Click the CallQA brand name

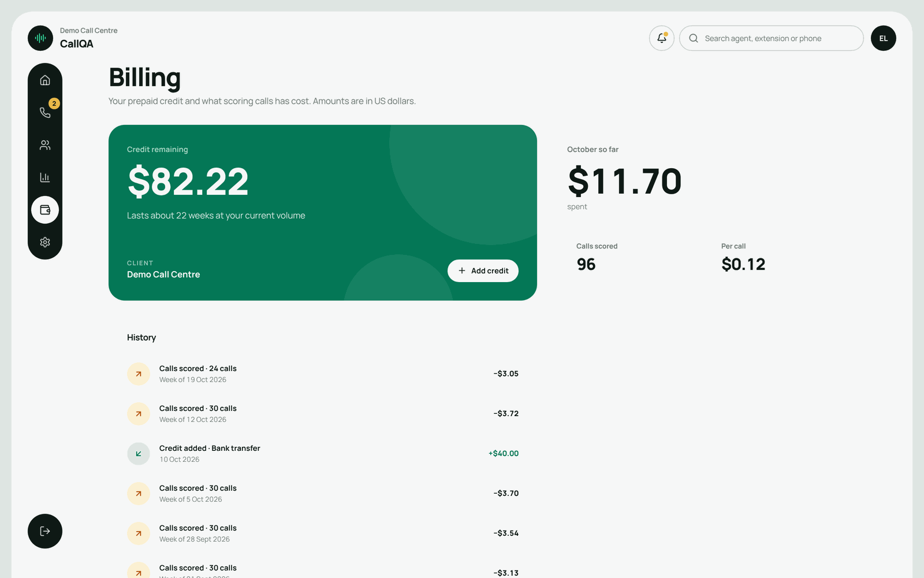point(77,44)
